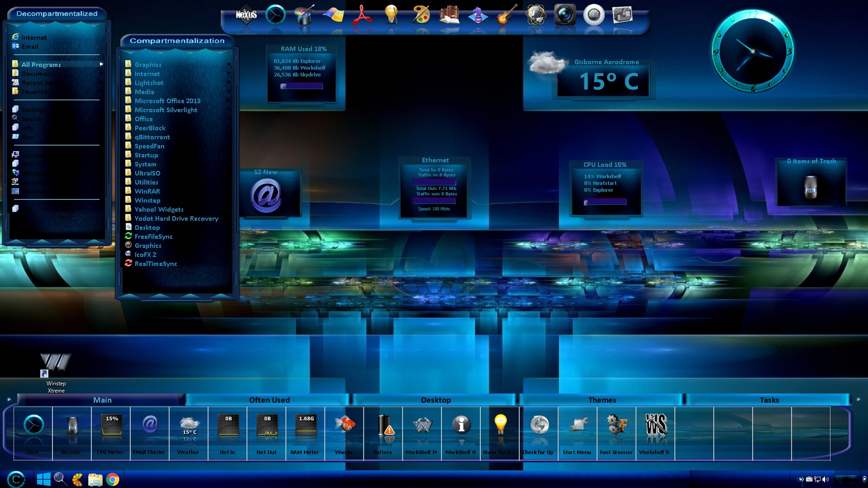Open the chess piece icon in the dock
868x488 pixels.
[478, 15]
